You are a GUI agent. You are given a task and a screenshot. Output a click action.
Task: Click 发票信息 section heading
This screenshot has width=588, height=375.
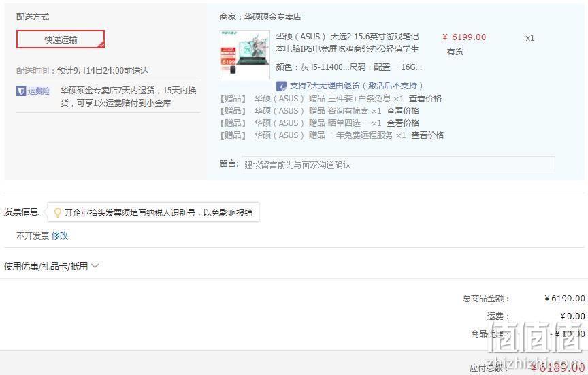tap(21, 212)
